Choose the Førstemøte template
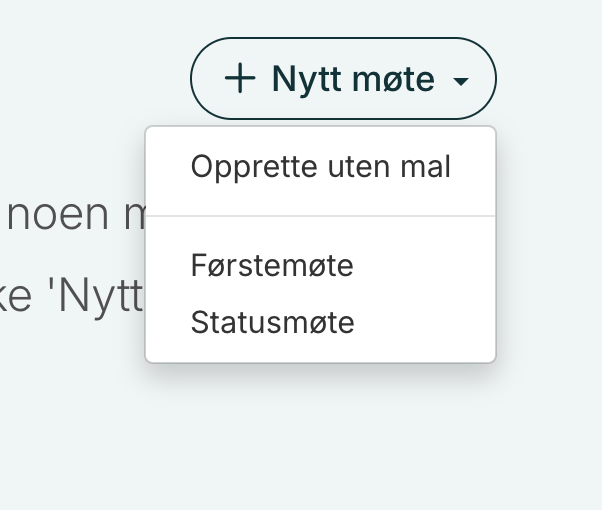The image size is (602, 510). click(x=272, y=266)
